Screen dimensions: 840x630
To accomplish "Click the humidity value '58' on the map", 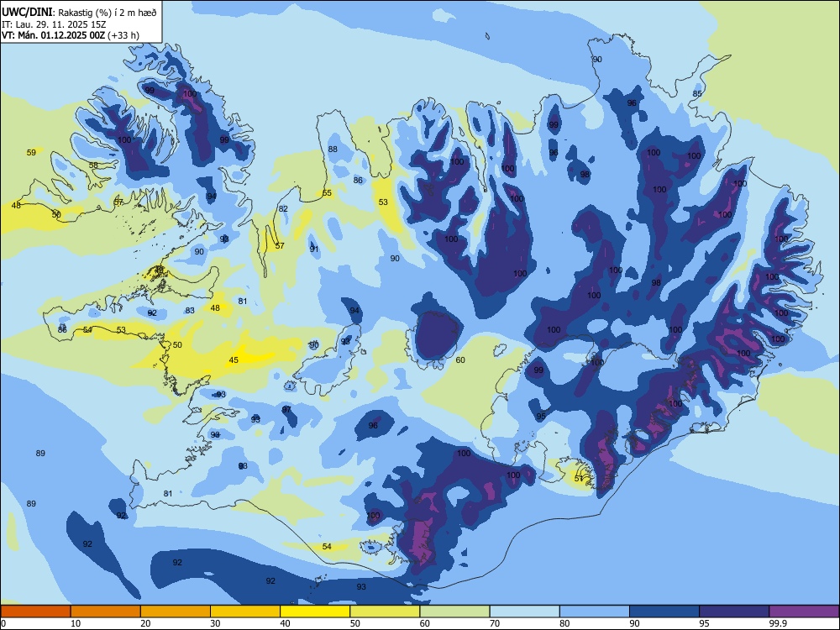I will (x=93, y=165).
